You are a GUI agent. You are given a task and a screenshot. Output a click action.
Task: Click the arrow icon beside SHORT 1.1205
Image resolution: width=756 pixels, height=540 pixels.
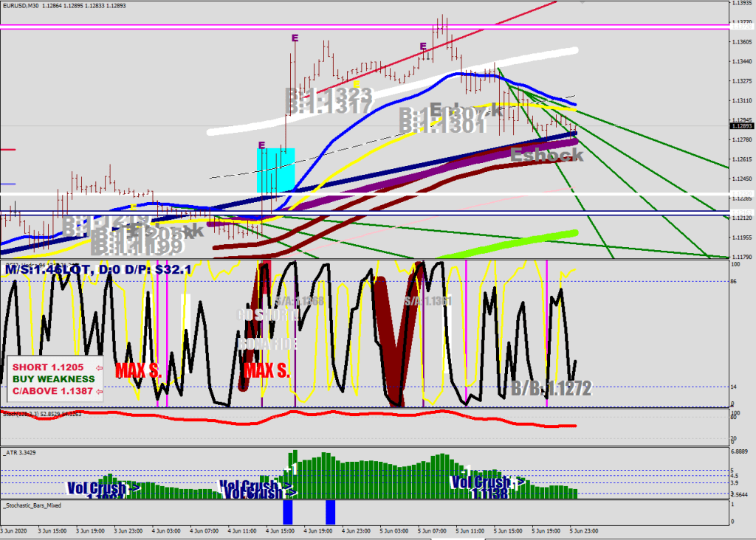[99, 367]
